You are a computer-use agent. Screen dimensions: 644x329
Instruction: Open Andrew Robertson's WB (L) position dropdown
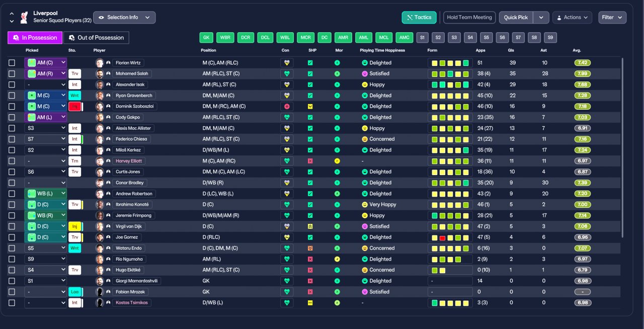click(45, 194)
